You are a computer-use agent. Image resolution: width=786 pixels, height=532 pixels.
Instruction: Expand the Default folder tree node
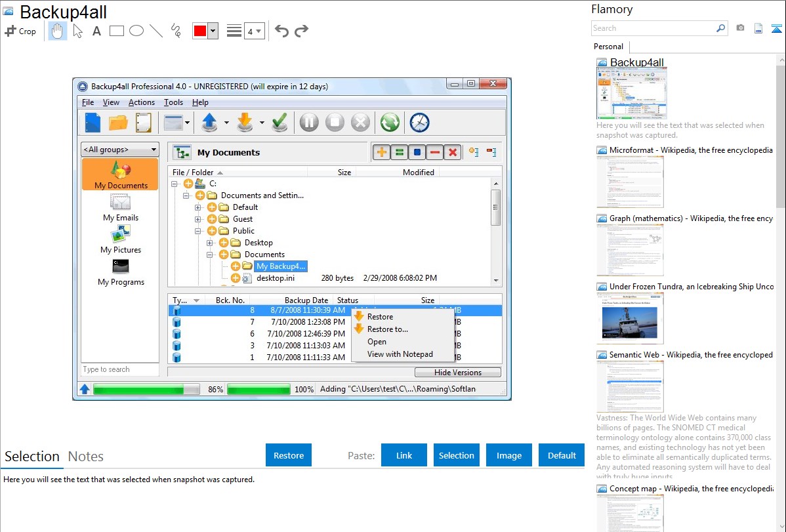coord(198,207)
